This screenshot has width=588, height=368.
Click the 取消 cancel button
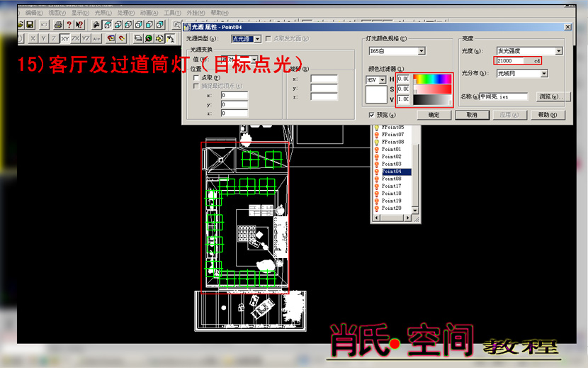tap(472, 115)
